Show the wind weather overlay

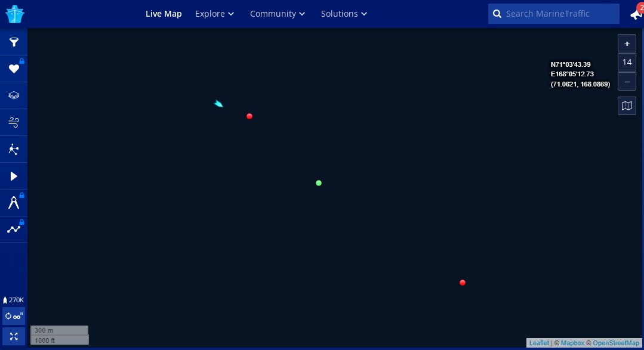[x=14, y=122]
